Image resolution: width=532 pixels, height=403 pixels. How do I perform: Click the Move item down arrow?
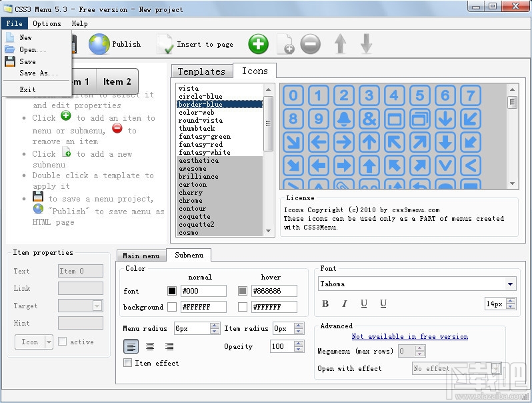tap(366, 44)
